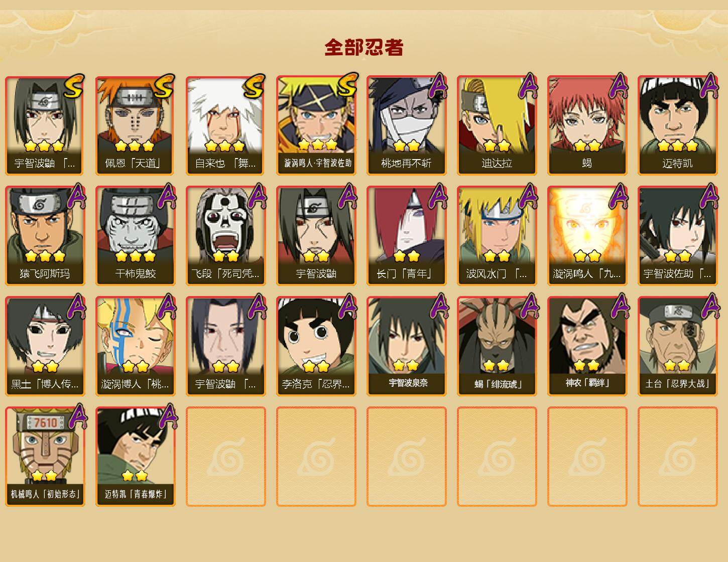Screen dimensions: 728x562
Task: Click the star rating on 飞段 card
Action: [x=226, y=256]
